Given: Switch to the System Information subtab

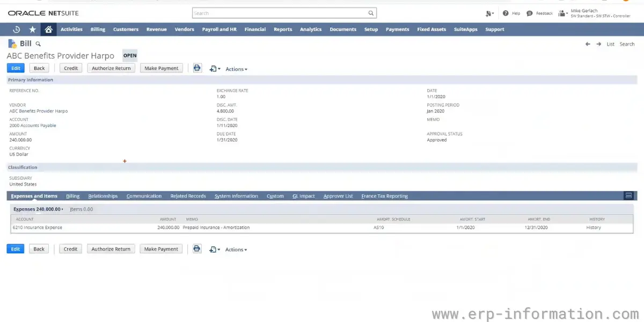Looking at the screenshot, I should 236,196.
